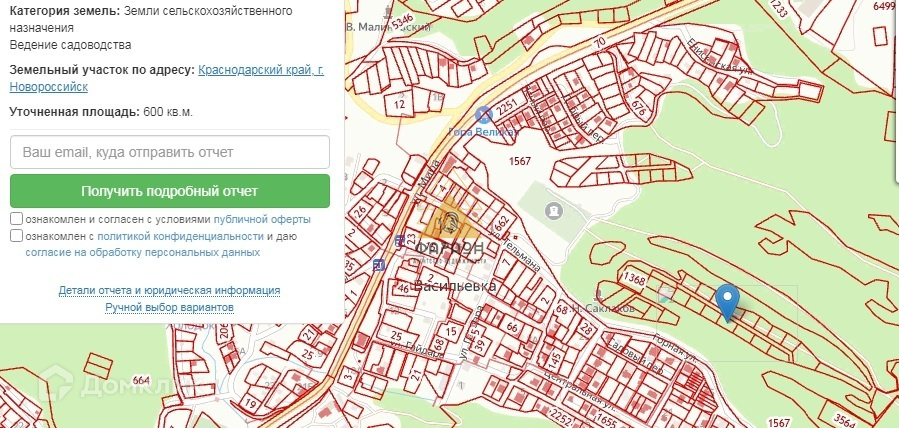This screenshot has width=899, height=428.
Task: Click the Гора Великан map icon
Action: (x=483, y=115)
